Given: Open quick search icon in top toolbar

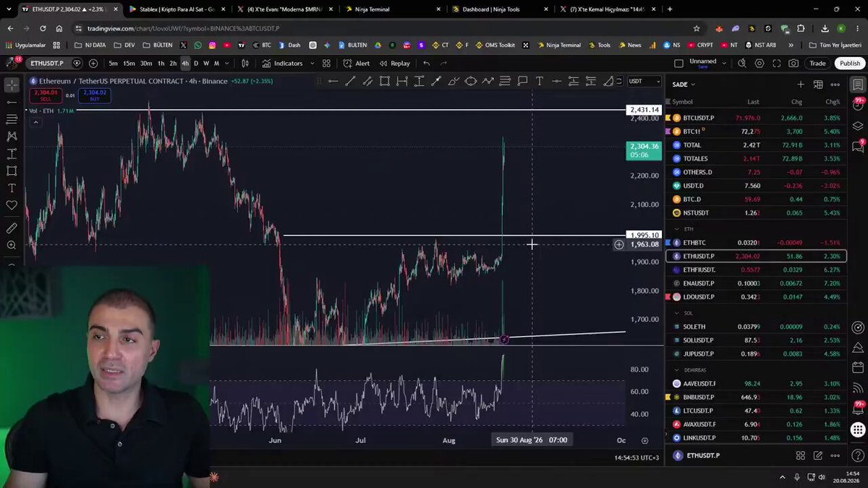Looking at the screenshot, I should point(741,64).
